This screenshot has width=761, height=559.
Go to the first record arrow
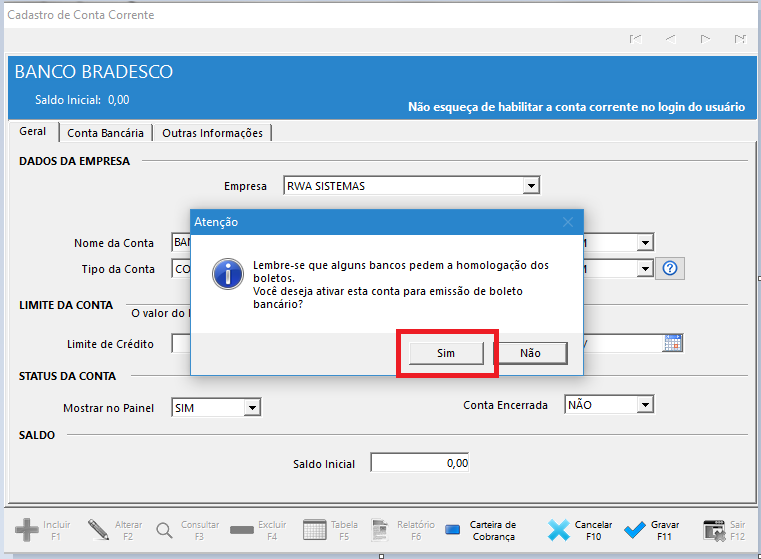(x=635, y=39)
